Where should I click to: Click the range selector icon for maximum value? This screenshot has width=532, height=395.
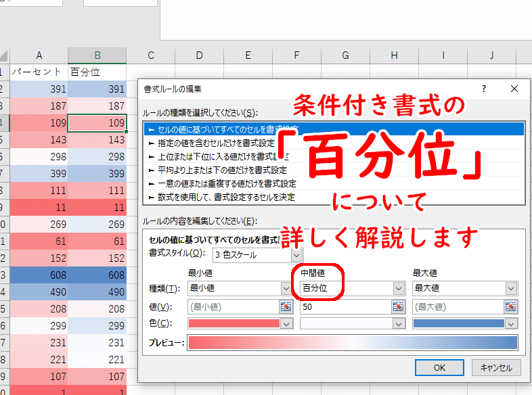pyautogui.click(x=510, y=307)
